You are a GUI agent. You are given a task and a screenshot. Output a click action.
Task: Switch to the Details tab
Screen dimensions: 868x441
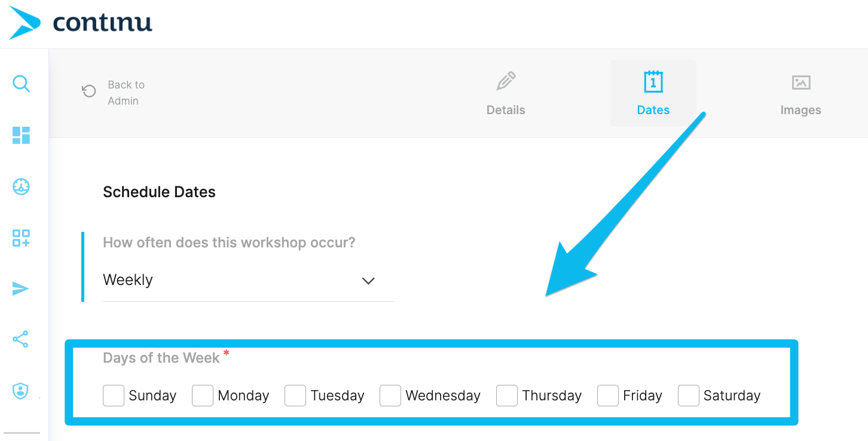pos(506,94)
